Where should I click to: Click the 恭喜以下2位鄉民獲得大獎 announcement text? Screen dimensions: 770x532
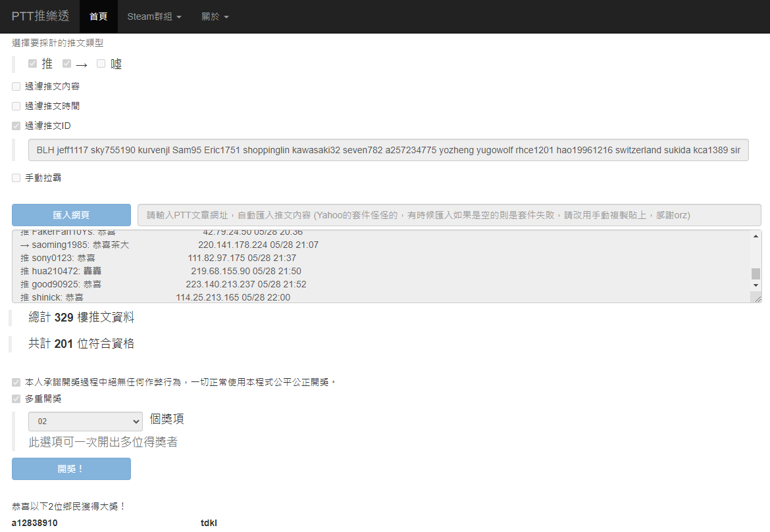(x=68, y=506)
